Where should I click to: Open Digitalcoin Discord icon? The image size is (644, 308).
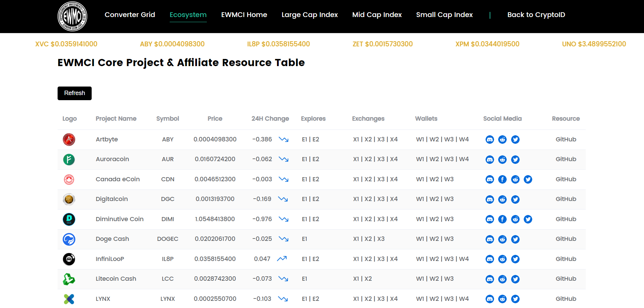490,199
